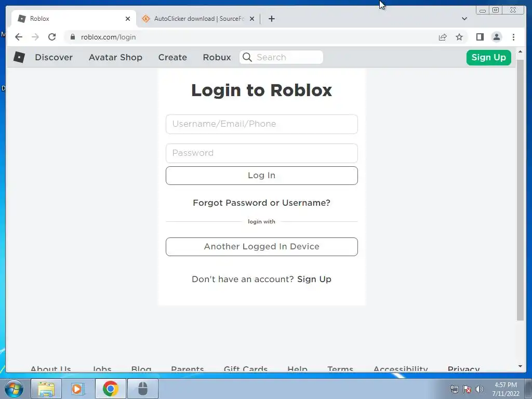The height and width of the screenshot is (399, 532).
Task: Close the Roblox tab
Action: tap(128, 19)
